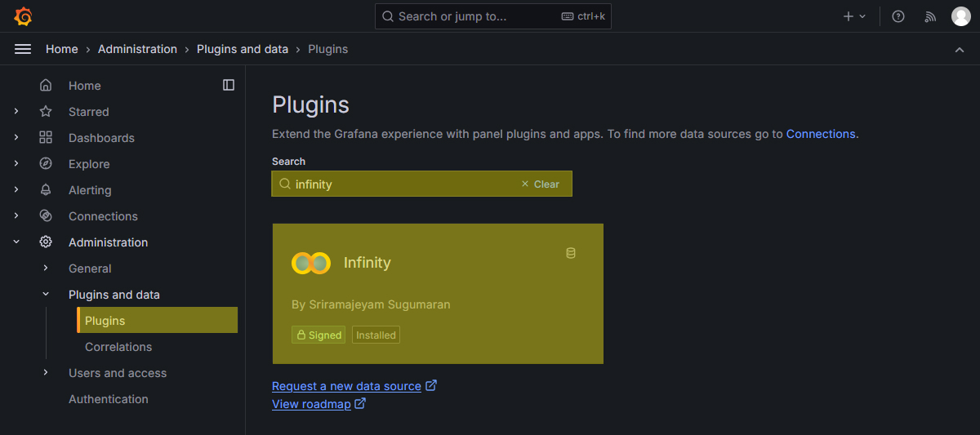Click the Dashboards grid icon
The height and width of the screenshot is (435, 980).
coord(46,138)
